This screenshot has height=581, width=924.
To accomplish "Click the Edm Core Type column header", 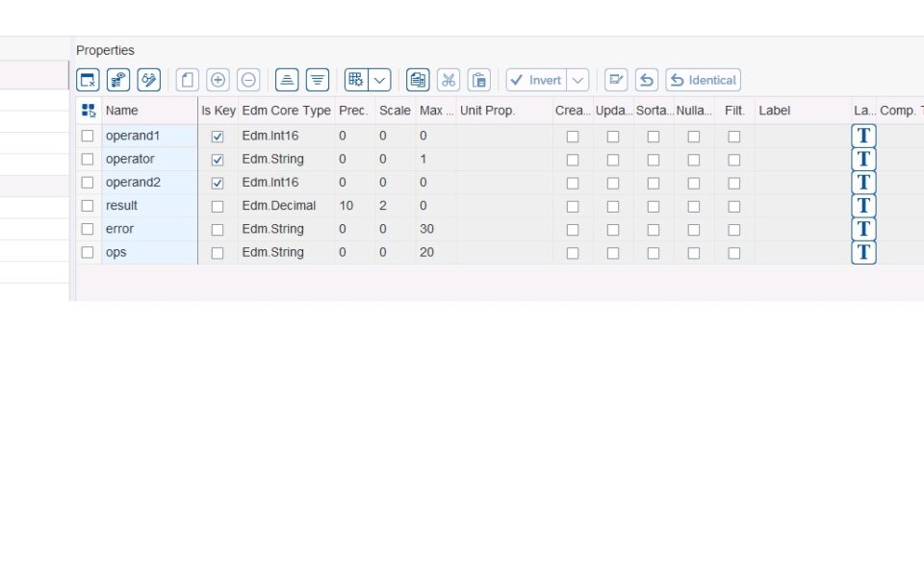I will [x=287, y=111].
